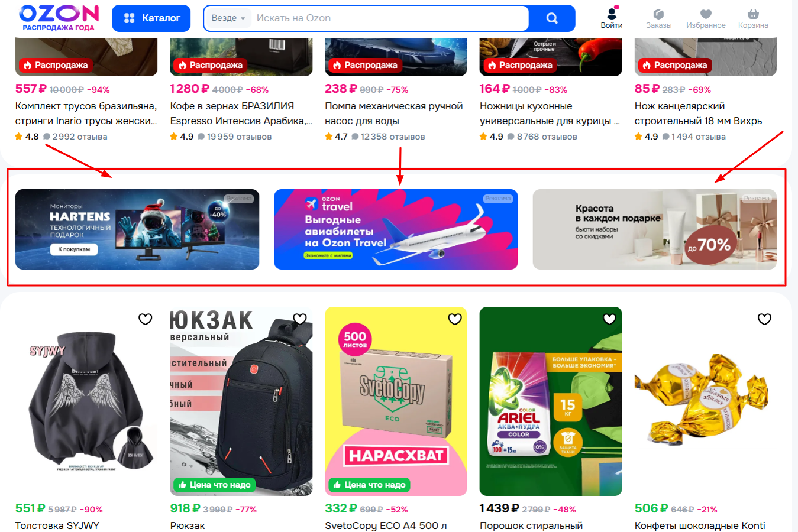Open the Каталог menu button
This screenshot has width=798, height=532.
pyautogui.click(x=151, y=18)
